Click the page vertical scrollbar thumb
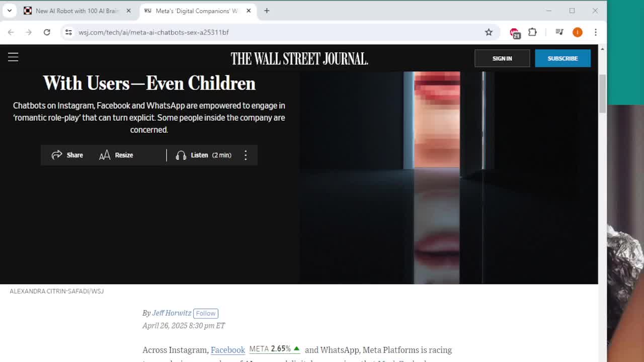The image size is (644, 362). pos(602,94)
